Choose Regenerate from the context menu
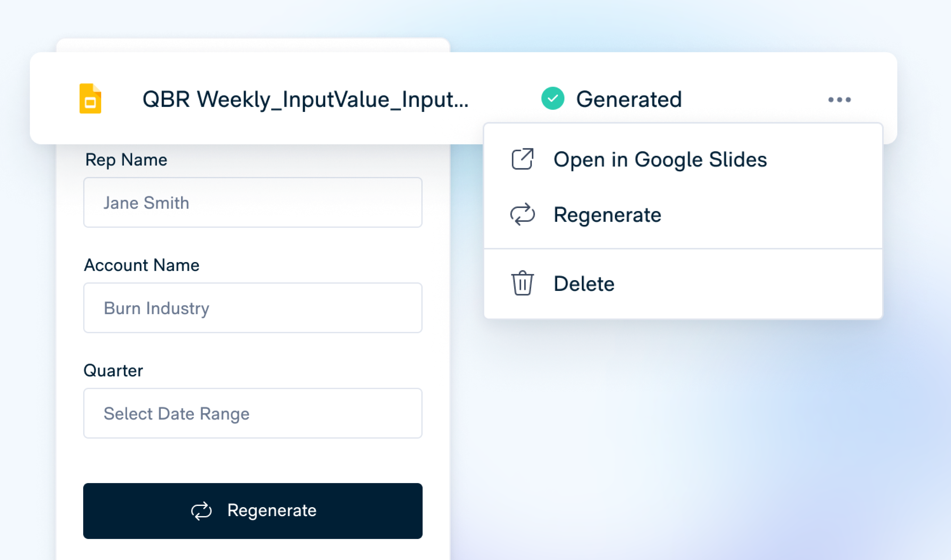951x560 pixels. (607, 215)
